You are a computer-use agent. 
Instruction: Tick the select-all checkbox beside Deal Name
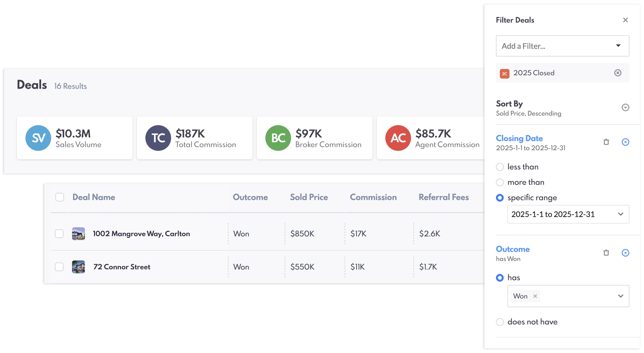[x=59, y=197]
